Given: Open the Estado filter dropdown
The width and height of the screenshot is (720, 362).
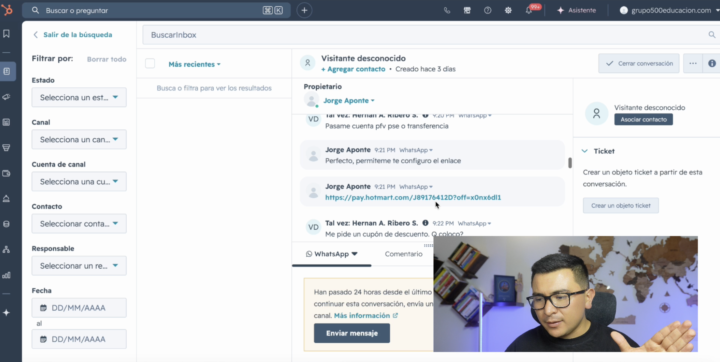Looking at the screenshot, I should pos(79,97).
